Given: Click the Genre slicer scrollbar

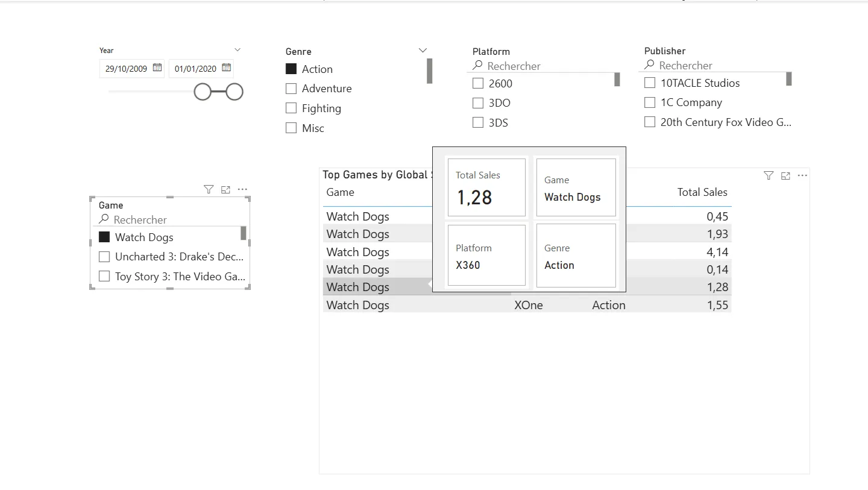Looking at the screenshot, I should coord(430,71).
